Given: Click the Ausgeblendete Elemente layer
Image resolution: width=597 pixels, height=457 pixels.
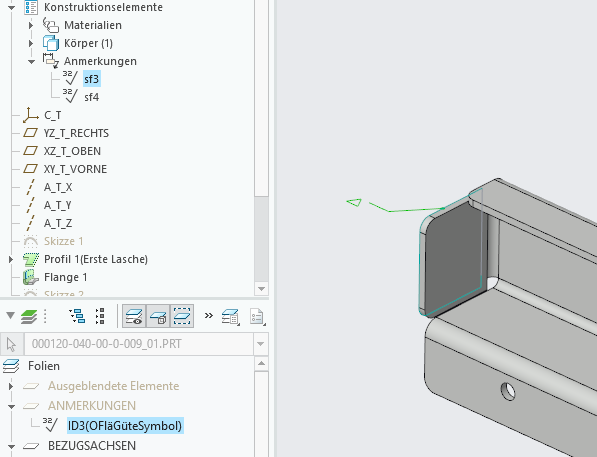Looking at the screenshot, I should pyautogui.click(x=113, y=386).
